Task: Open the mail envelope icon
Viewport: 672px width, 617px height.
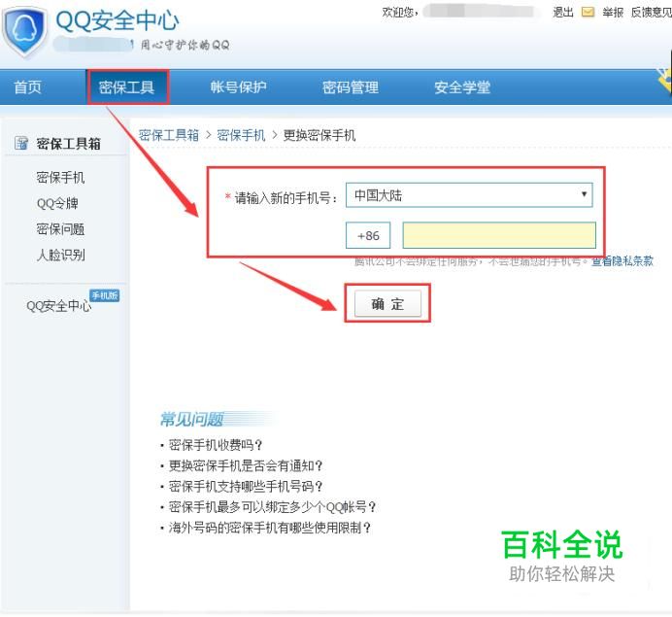Action: [x=588, y=12]
